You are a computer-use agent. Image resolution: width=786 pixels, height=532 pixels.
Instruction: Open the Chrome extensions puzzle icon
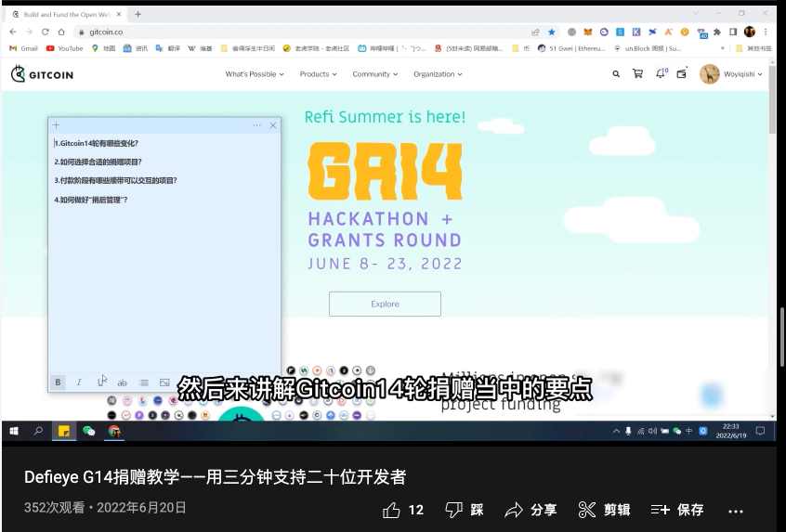[x=717, y=32]
